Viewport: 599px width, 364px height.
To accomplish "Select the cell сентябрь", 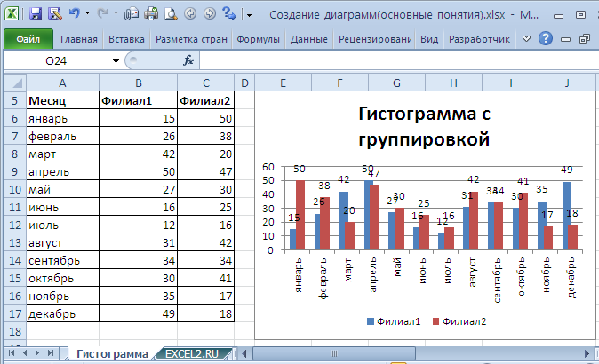I will coord(62,261).
